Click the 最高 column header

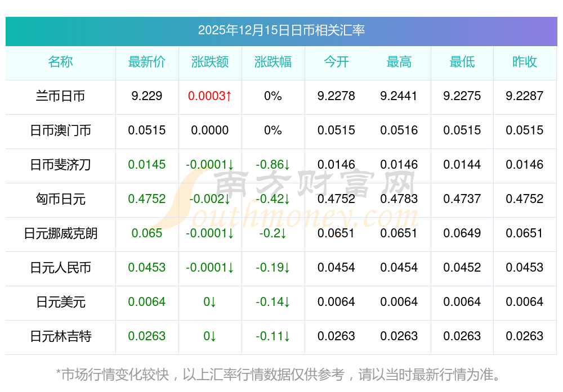pos(399,62)
